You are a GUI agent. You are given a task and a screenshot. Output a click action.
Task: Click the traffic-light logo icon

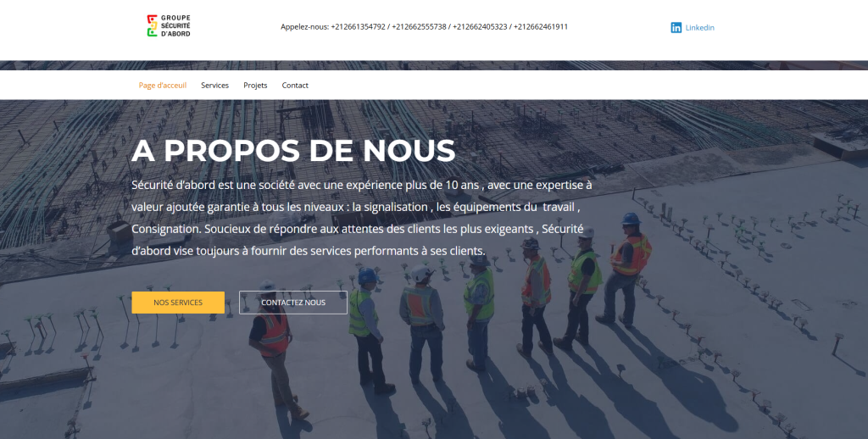pos(153,26)
